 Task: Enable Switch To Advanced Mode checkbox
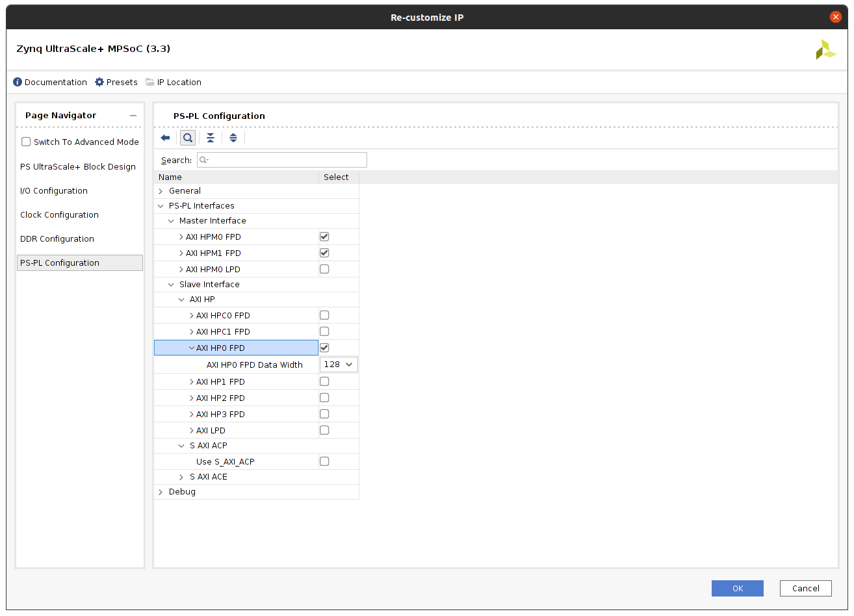[x=26, y=142]
